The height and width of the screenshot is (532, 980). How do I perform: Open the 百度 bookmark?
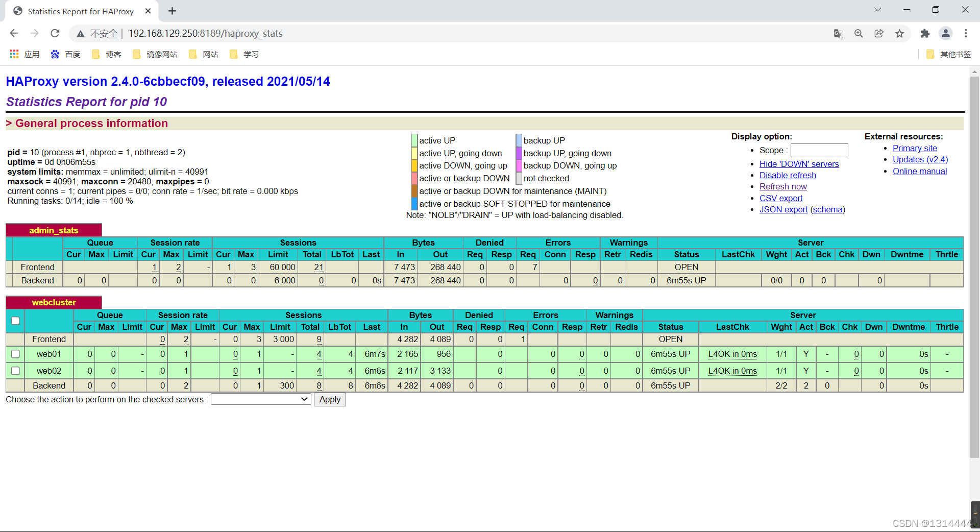65,54
